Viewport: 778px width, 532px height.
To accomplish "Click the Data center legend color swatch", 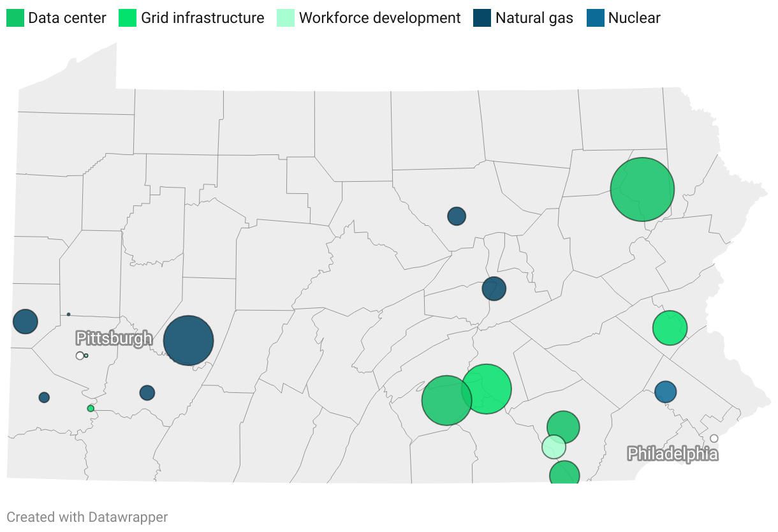I will click(x=15, y=18).
